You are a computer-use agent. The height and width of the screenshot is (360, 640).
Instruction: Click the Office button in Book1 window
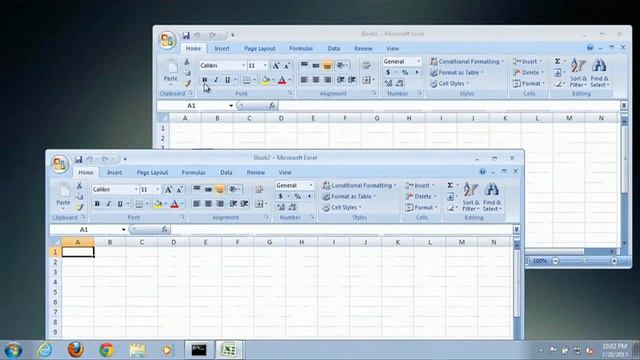coord(167,40)
